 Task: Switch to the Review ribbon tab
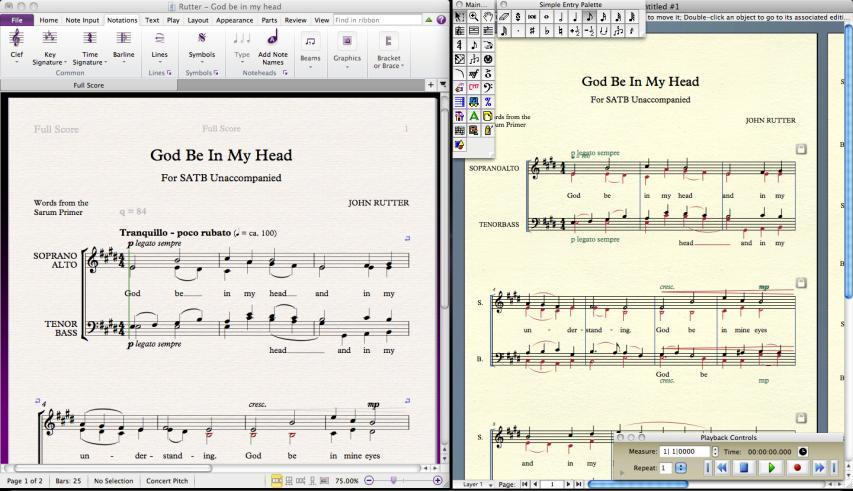pos(295,20)
